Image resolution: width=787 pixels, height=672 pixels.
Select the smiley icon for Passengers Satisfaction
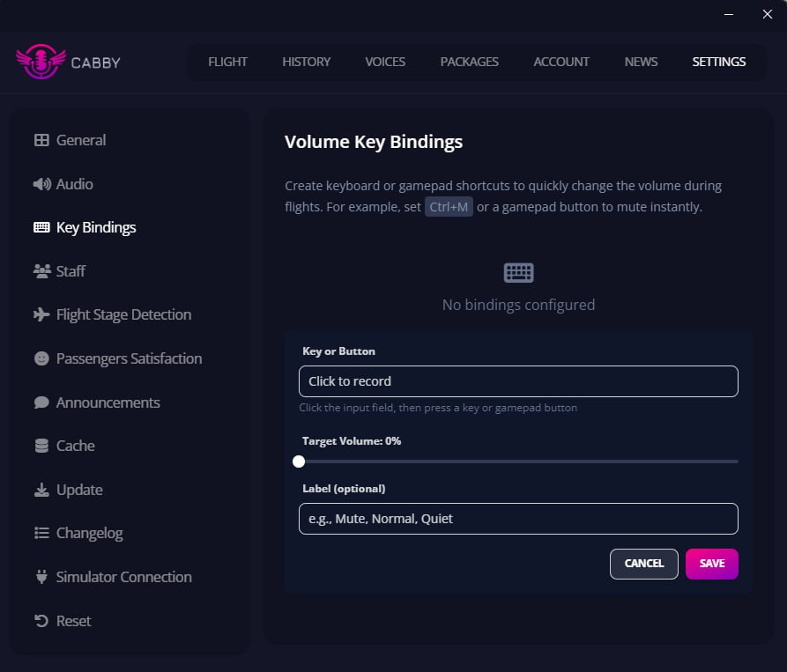pyautogui.click(x=41, y=358)
